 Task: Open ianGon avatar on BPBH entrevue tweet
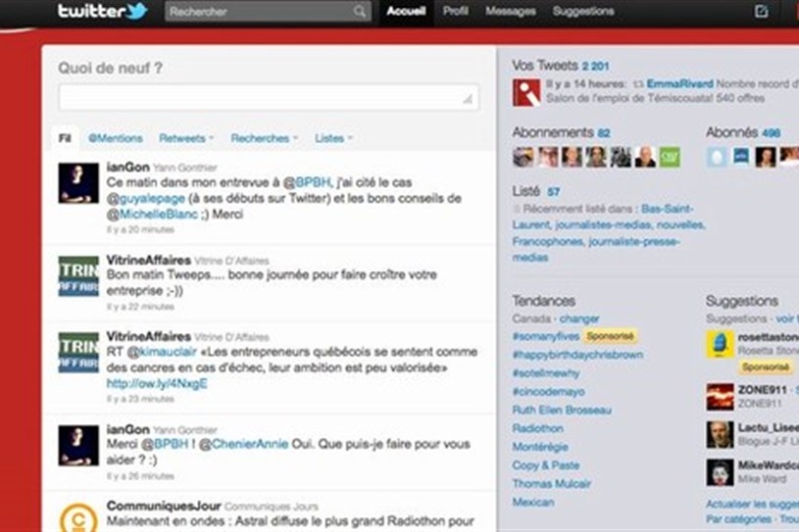pos(78,183)
